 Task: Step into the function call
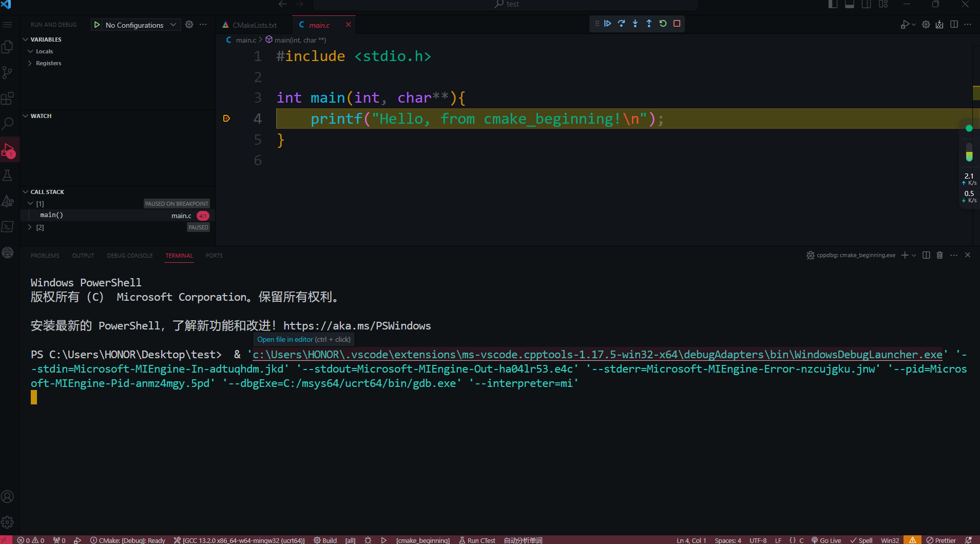point(635,24)
